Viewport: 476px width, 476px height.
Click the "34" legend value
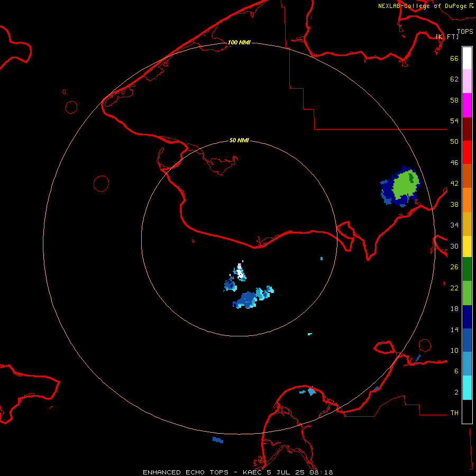pos(454,225)
